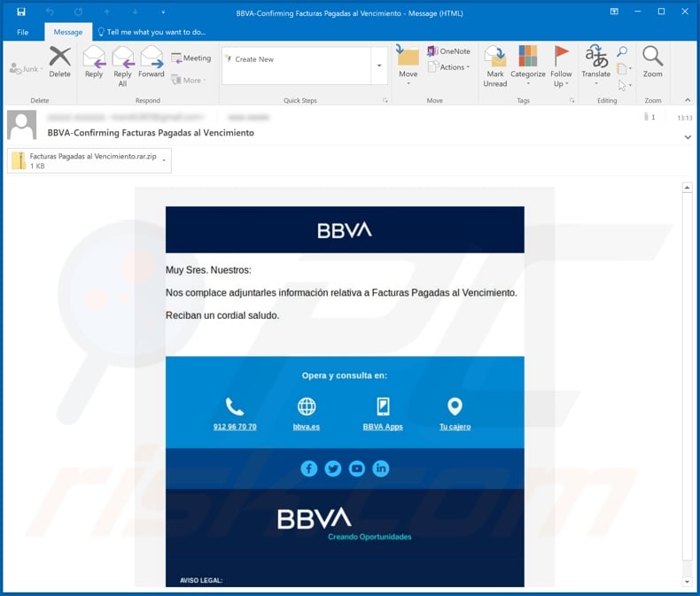Viewport: 700px width, 596px height.
Task: Open Ribbon Display Options in title bar
Action: tap(614, 12)
